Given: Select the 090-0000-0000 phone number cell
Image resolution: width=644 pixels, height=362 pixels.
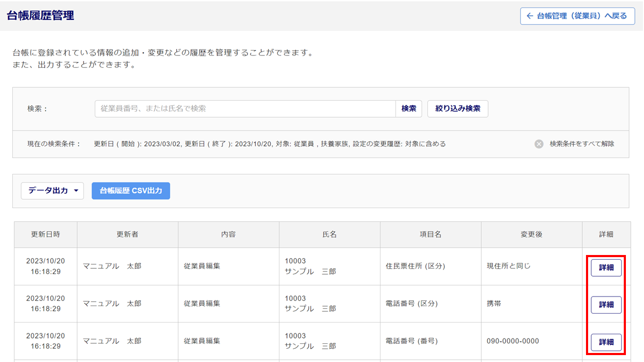Looking at the screenshot, I should click(x=513, y=341).
